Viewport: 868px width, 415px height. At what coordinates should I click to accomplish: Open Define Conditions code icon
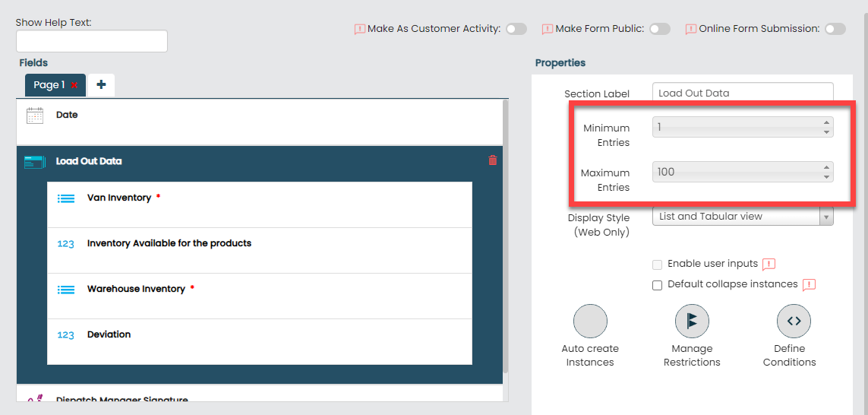click(x=793, y=321)
